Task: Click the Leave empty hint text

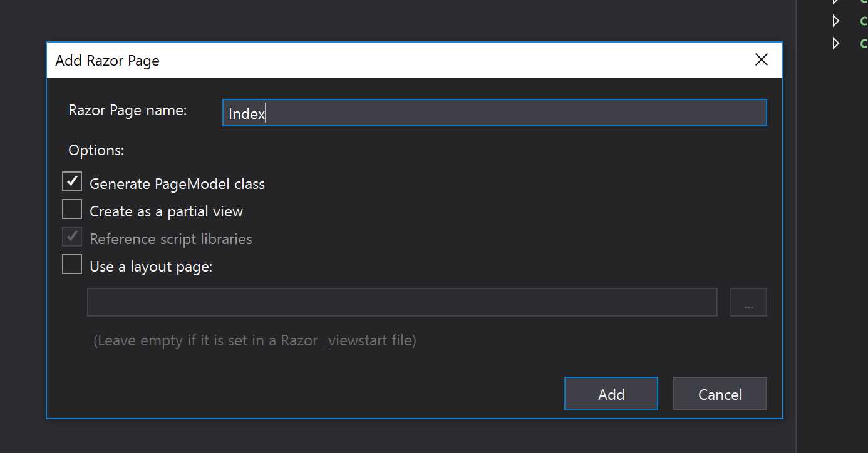Action: tap(256, 340)
